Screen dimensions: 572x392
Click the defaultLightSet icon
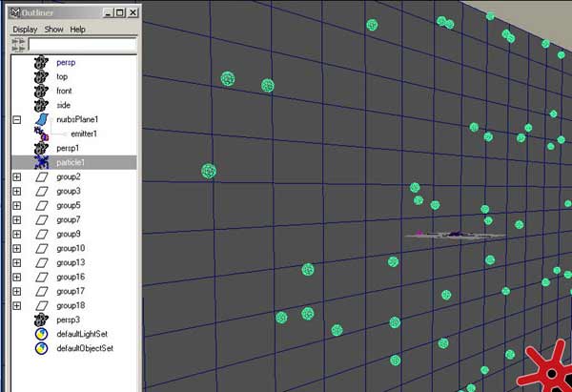click(41, 334)
